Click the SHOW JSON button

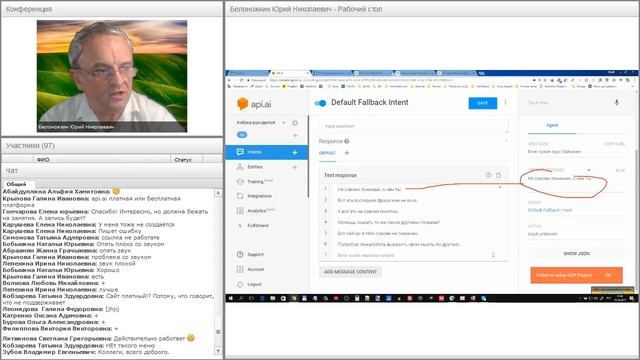576,253
